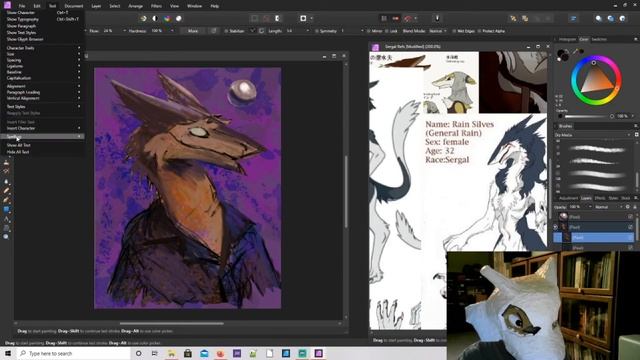This screenshot has width=640, height=360.
Task: Apply Auto Contrast half-circle icon
Action: (155, 18)
